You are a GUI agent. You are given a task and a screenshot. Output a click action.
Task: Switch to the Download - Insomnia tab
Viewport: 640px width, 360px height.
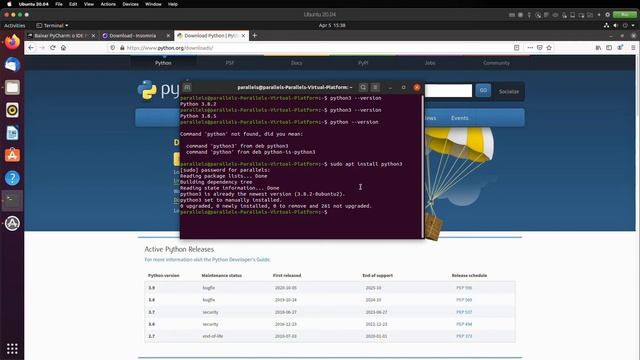(x=136, y=36)
